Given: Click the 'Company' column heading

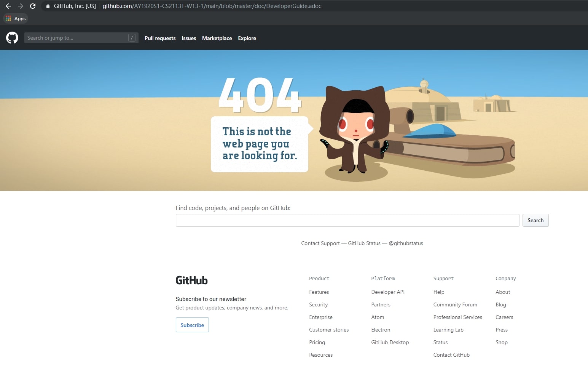Looking at the screenshot, I should coord(506,279).
